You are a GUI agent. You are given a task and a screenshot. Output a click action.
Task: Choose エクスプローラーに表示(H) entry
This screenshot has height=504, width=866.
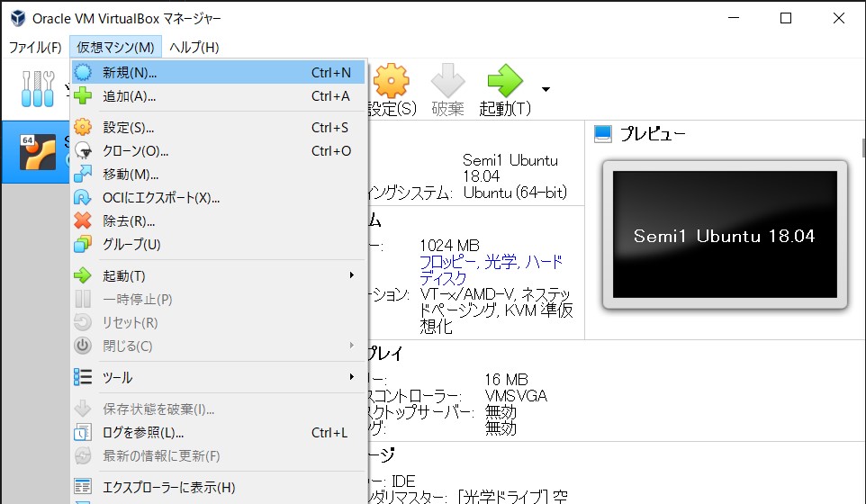pyautogui.click(x=218, y=487)
